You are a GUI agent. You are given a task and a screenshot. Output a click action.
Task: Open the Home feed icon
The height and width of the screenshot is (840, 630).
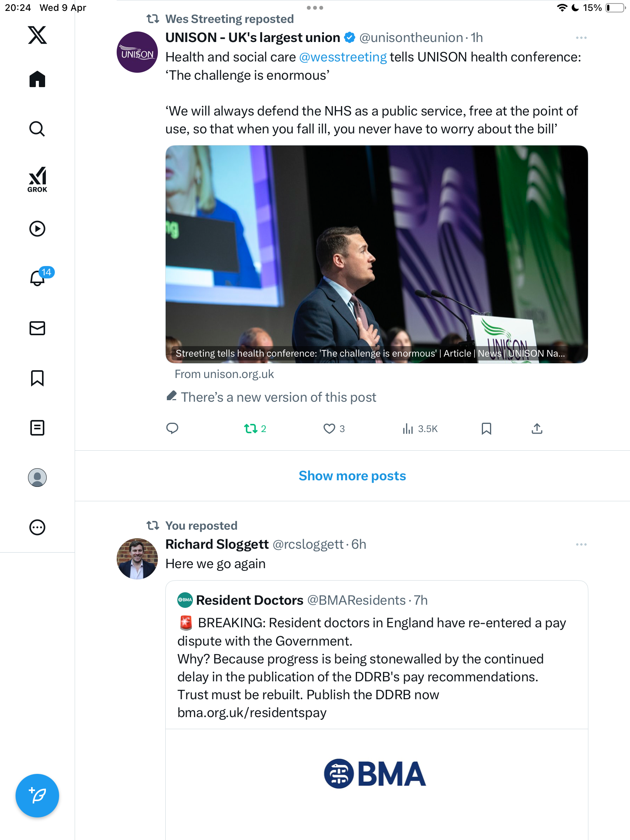(x=37, y=79)
